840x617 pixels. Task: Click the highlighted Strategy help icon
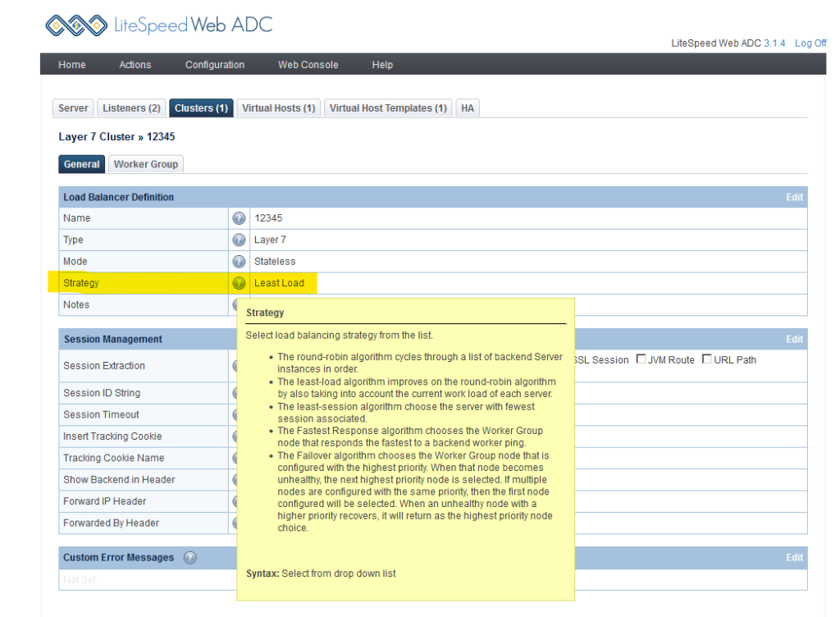coord(239,283)
